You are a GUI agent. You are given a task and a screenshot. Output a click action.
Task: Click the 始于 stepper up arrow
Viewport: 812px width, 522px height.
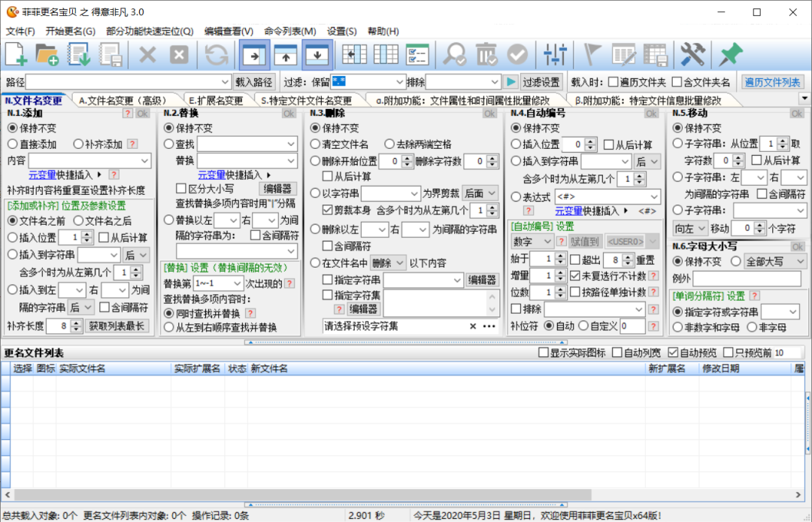560,255
